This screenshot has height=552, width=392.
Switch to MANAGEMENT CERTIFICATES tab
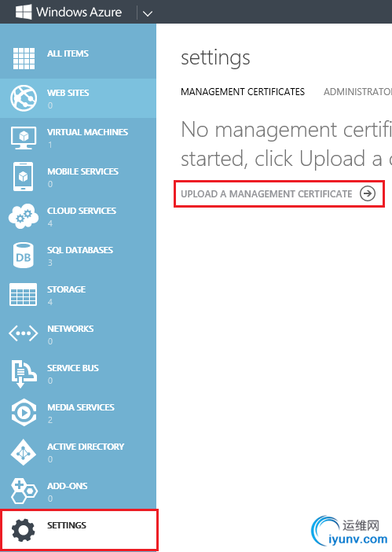(x=243, y=92)
